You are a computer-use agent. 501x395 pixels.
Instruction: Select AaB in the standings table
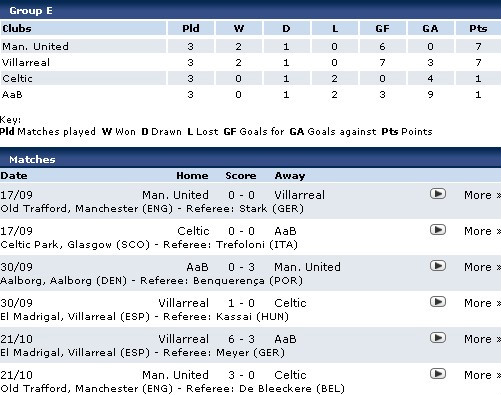(12, 94)
